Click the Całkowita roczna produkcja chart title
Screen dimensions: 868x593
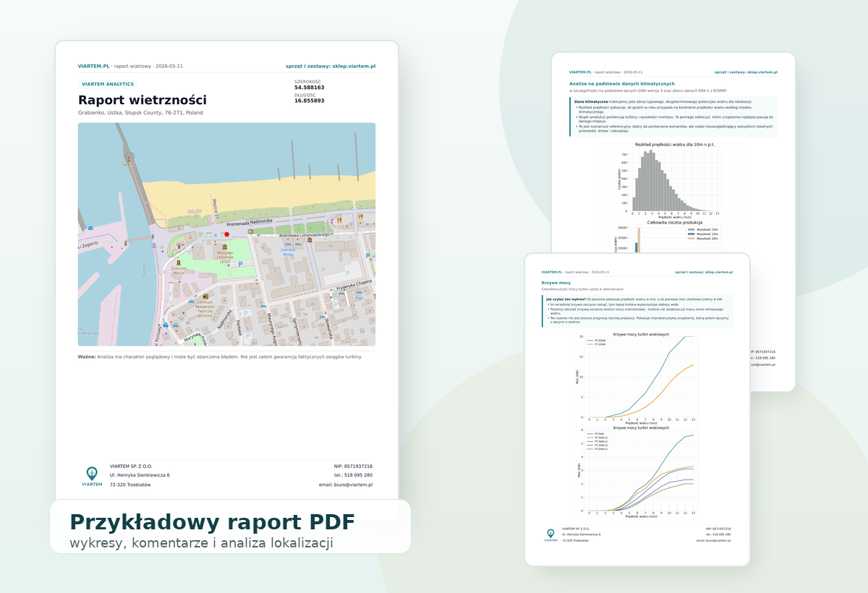(675, 222)
